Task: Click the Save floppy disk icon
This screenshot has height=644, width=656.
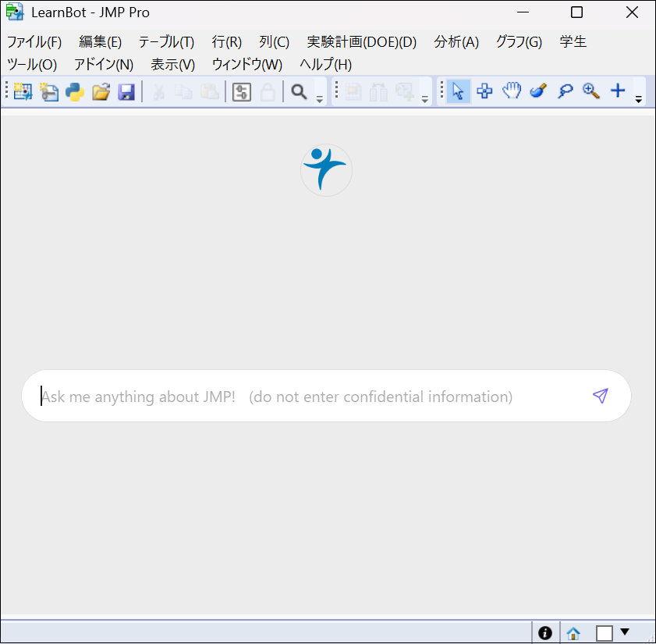Action: 126,91
